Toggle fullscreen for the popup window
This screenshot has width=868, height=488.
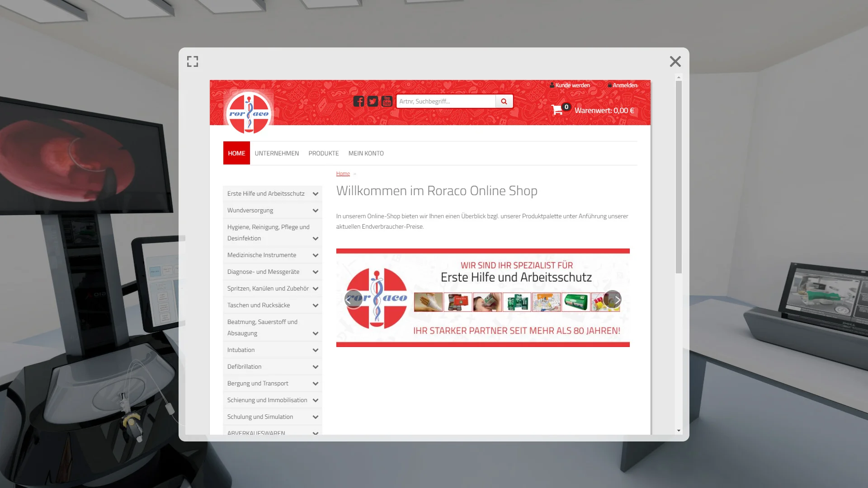click(x=193, y=61)
